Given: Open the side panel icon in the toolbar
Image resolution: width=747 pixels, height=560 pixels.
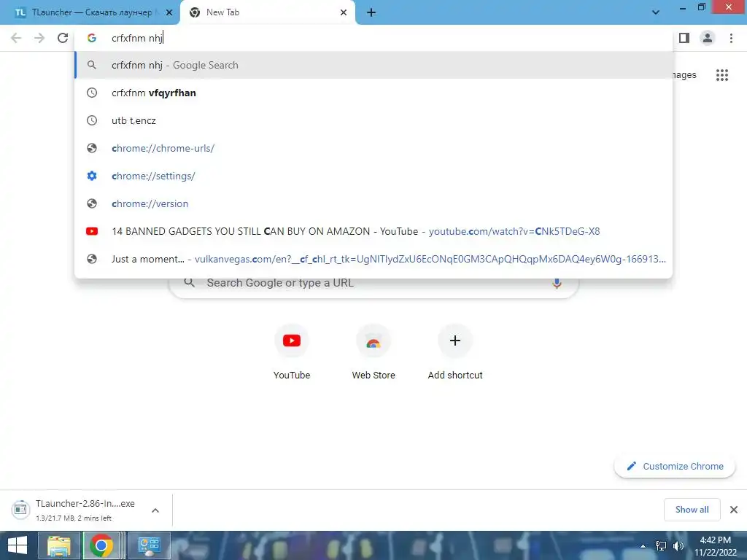Looking at the screenshot, I should (x=684, y=38).
